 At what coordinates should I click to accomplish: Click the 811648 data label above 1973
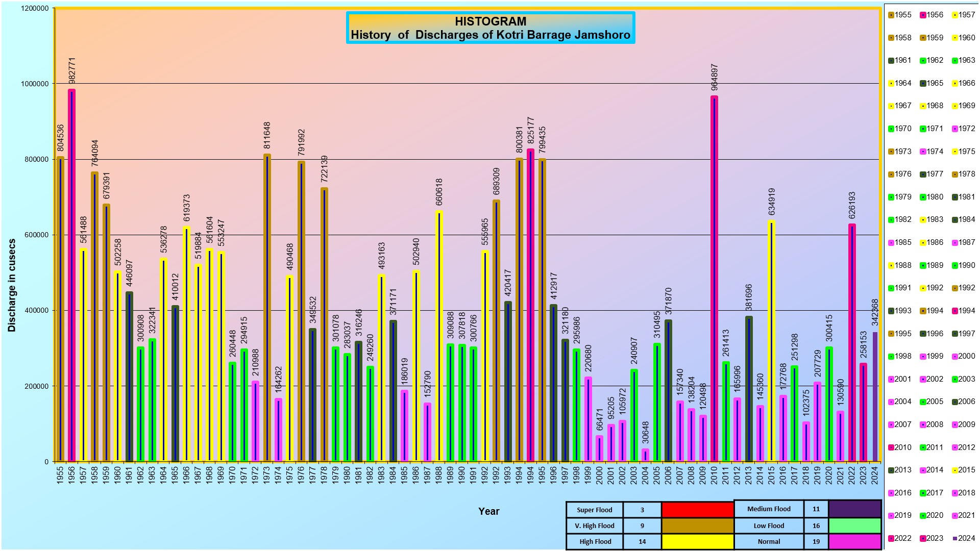267,136
